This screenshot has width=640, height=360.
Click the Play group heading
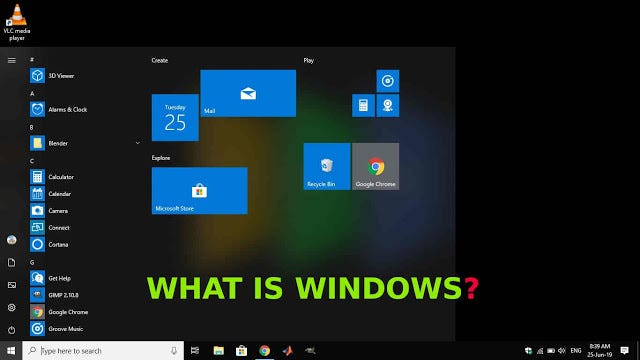[309, 60]
